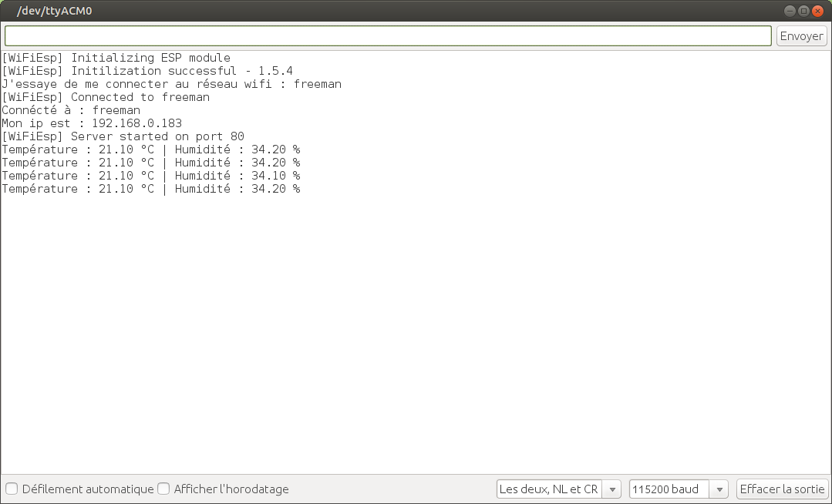The height and width of the screenshot is (504, 832).
Task: Click the arrow of the 115200 baud combo box
Action: click(x=719, y=489)
